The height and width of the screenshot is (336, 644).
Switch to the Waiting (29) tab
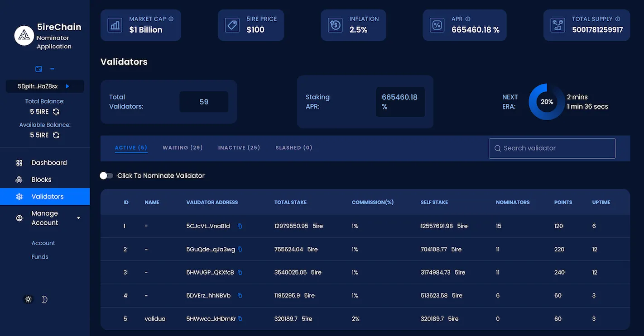point(183,148)
